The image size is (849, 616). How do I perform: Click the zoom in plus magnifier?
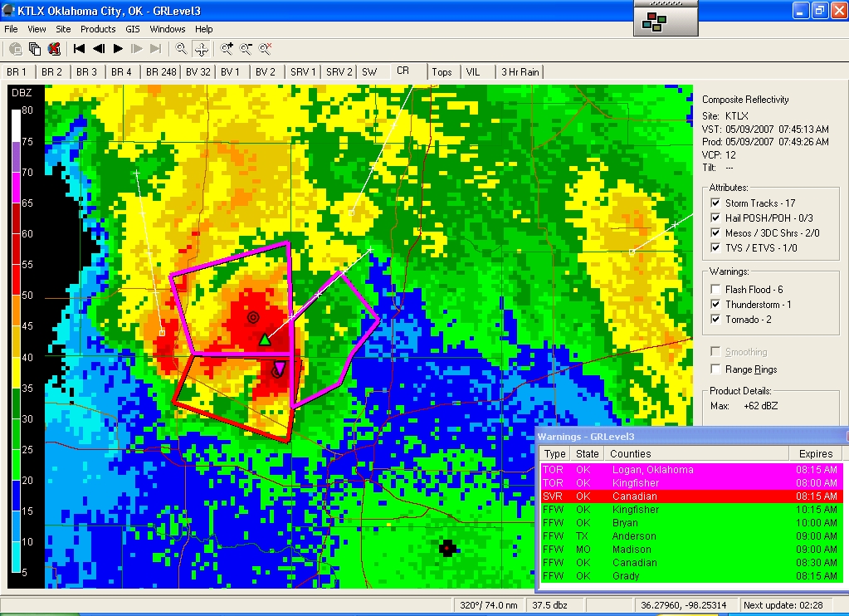pos(227,49)
